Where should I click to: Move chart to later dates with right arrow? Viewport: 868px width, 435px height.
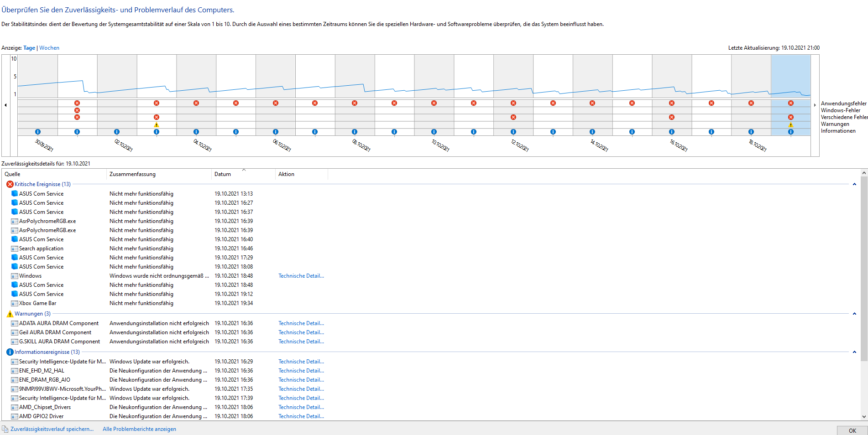[815, 105]
